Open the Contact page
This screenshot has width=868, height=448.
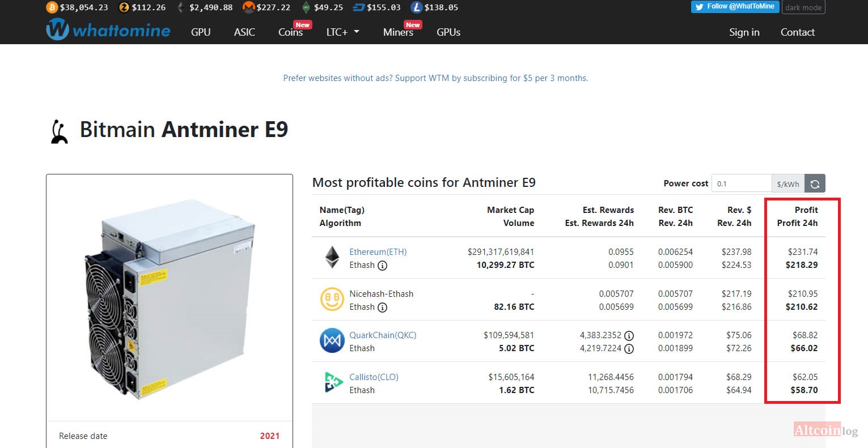point(797,32)
